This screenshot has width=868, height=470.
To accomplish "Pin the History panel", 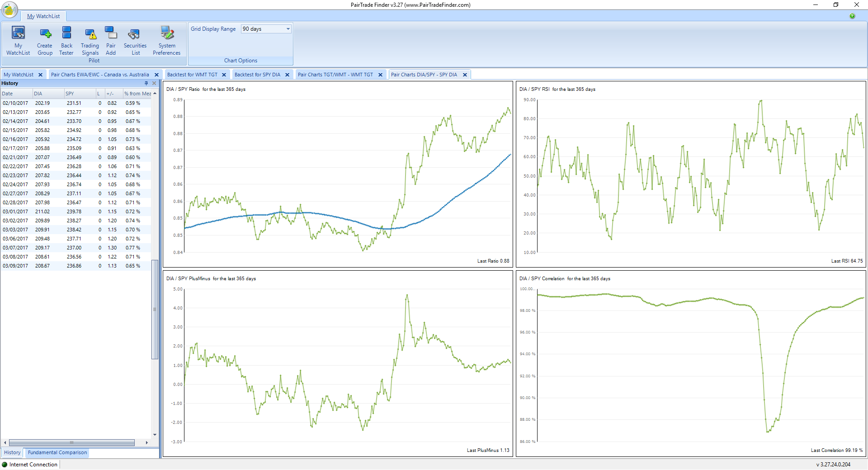I will click(x=146, y=83).
